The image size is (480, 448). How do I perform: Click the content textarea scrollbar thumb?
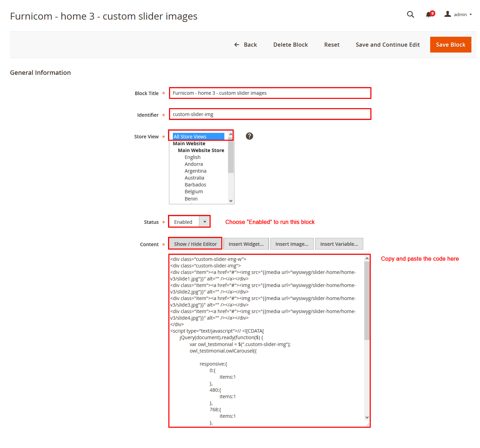367,301
